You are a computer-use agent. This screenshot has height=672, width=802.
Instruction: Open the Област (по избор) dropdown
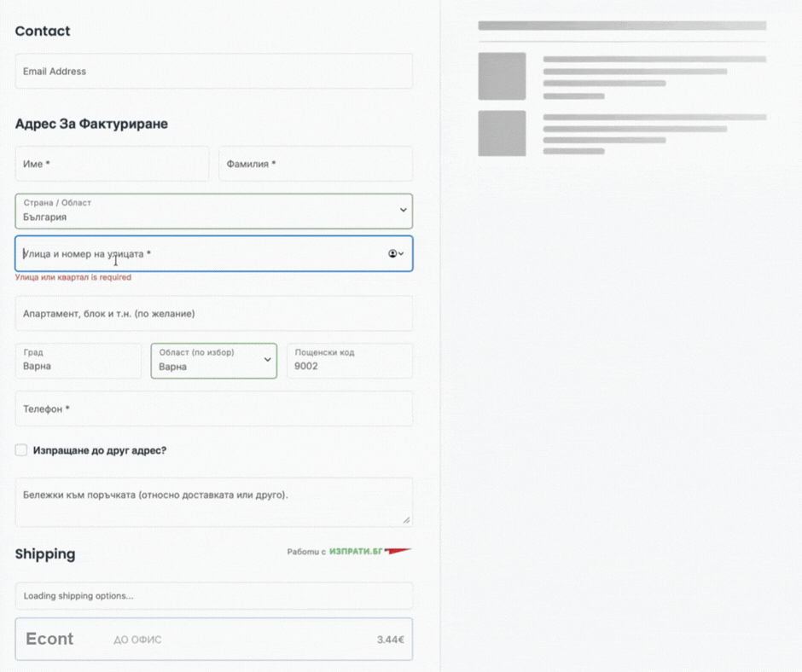(214, 361)
